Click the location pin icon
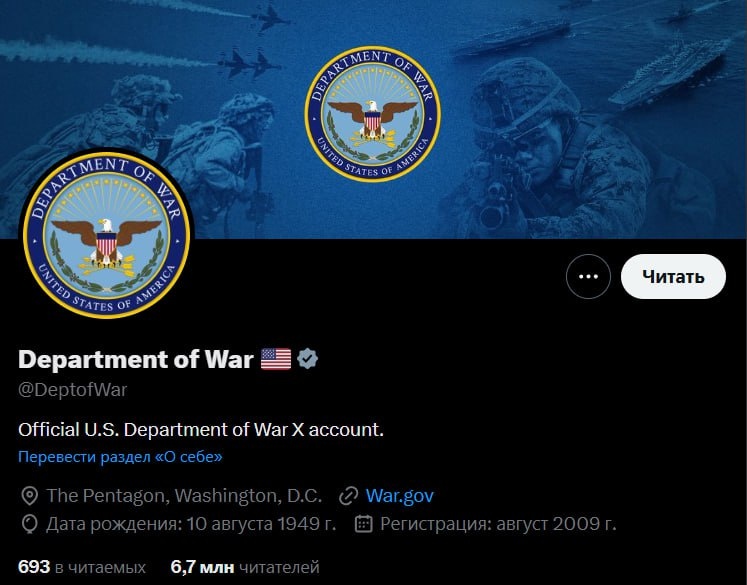This screenshot has height=585, width=747. click(30, 496)
